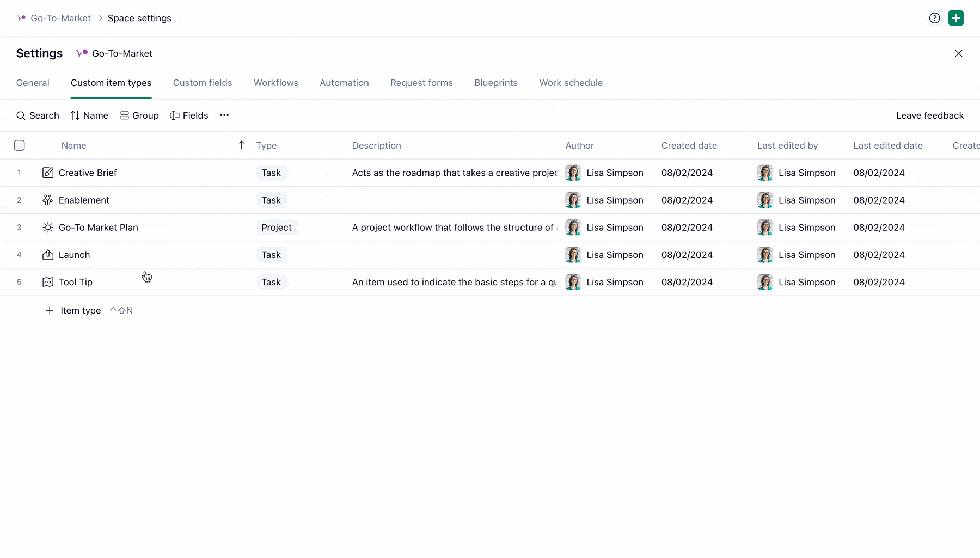Click the Tool Tip item type icon

coord(48,282)
